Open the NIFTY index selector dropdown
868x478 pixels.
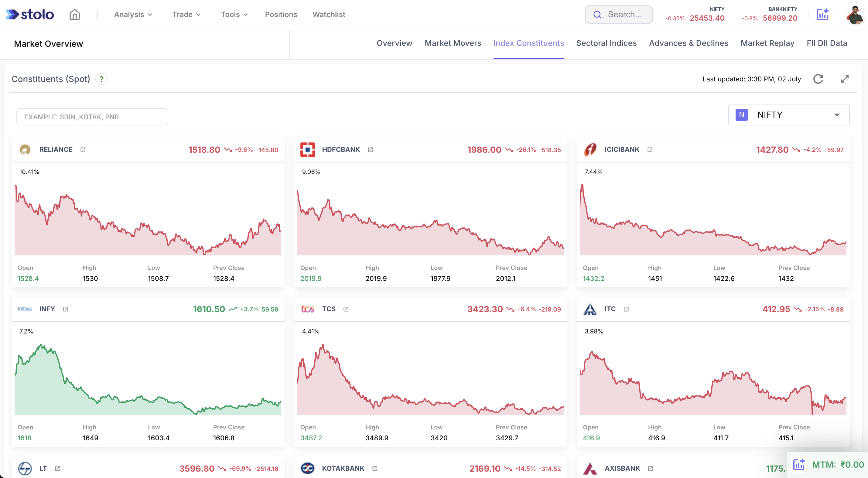[789, 115]
